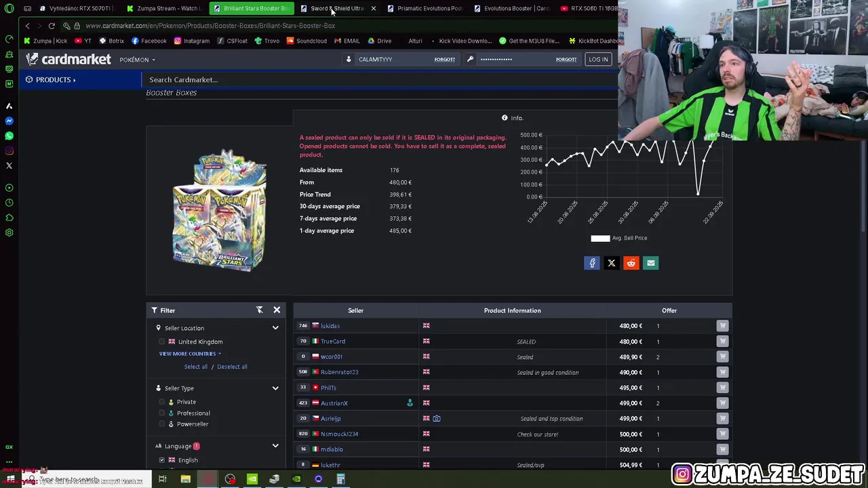Screen dimensions: 868x488
Task: Share the product on Facebook
Action: click(x=592, y=263)
